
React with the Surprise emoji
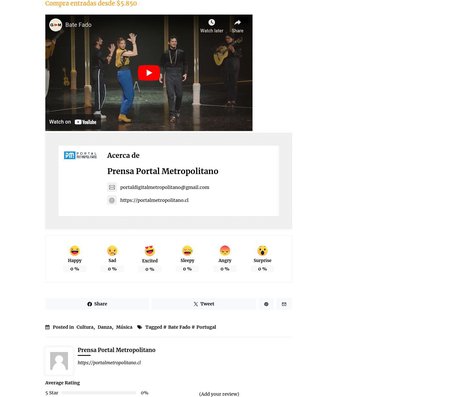(262, 251)
